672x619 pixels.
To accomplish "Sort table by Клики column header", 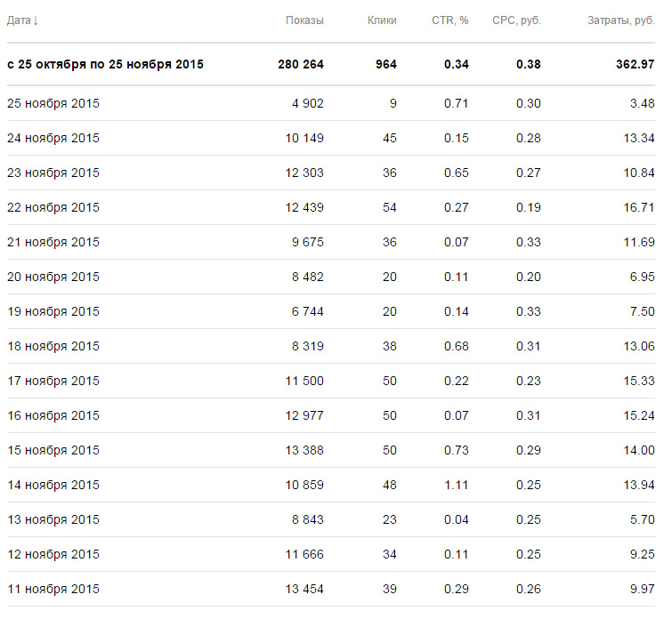I will (x=381, y=20).
